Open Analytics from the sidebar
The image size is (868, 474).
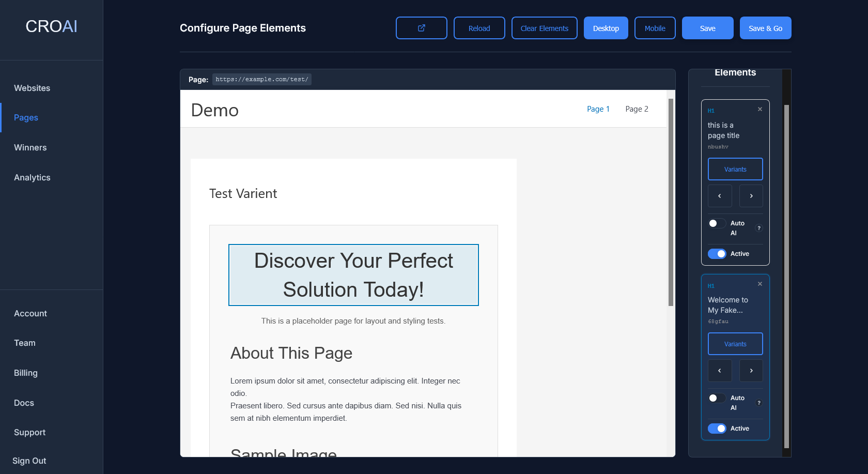coord(32,177)
